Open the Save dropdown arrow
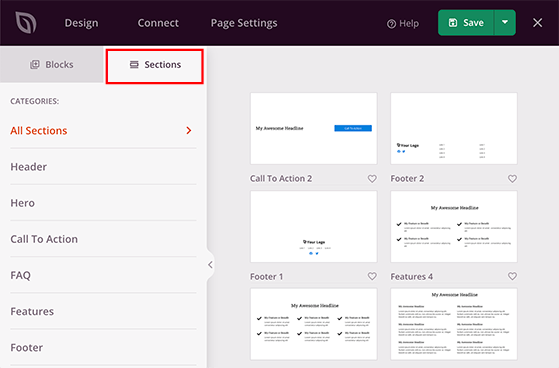The height and width of the screenshot is (368, 559). tap(505, 22)
